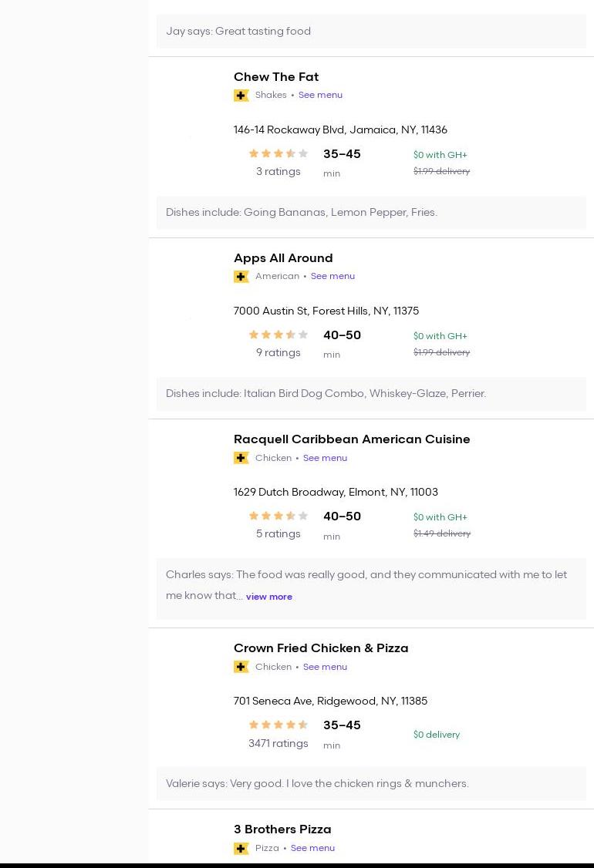Screen dimensions: 594x868
Task: Select Racquell Caribbean American Cuisine title
Action: (x=352, y=439)
